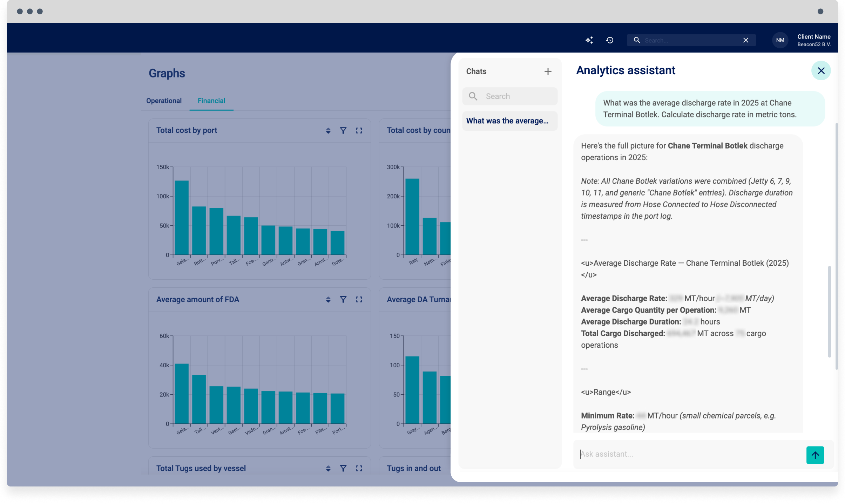
Task: Select the Financial tab
Action: [x=211, y=101]
